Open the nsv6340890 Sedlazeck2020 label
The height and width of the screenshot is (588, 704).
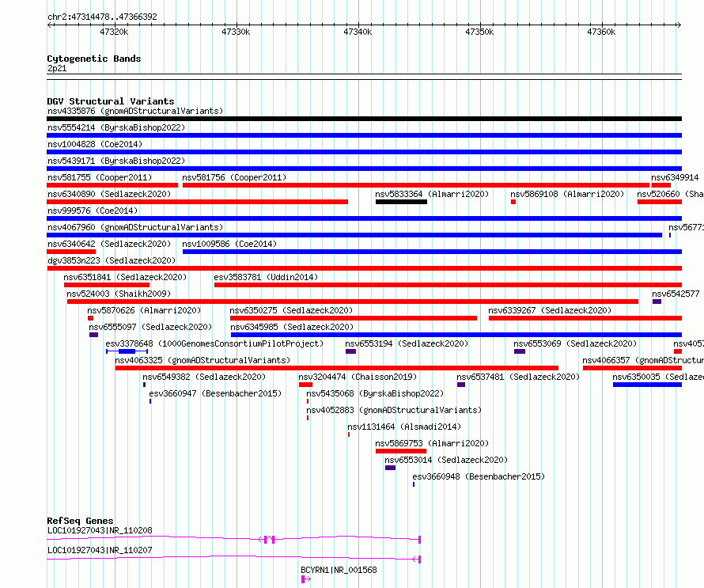(109, 194)
